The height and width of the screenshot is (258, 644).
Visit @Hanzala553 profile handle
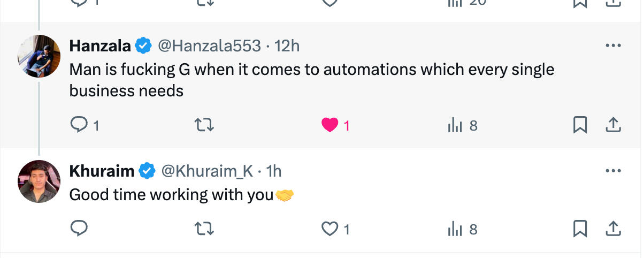tap(210, 46)
